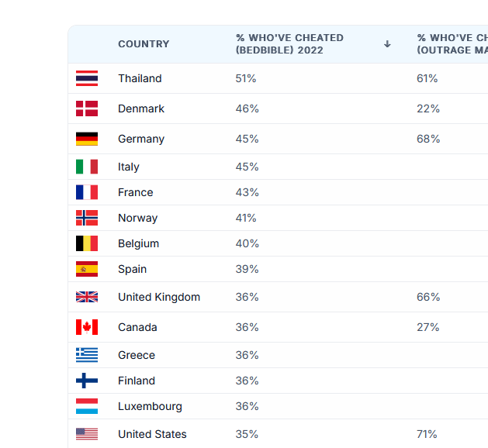The image size is (488, 448).
Task: Sort by the Country column header
Action: pyautogui.click(x=144, y=44)
